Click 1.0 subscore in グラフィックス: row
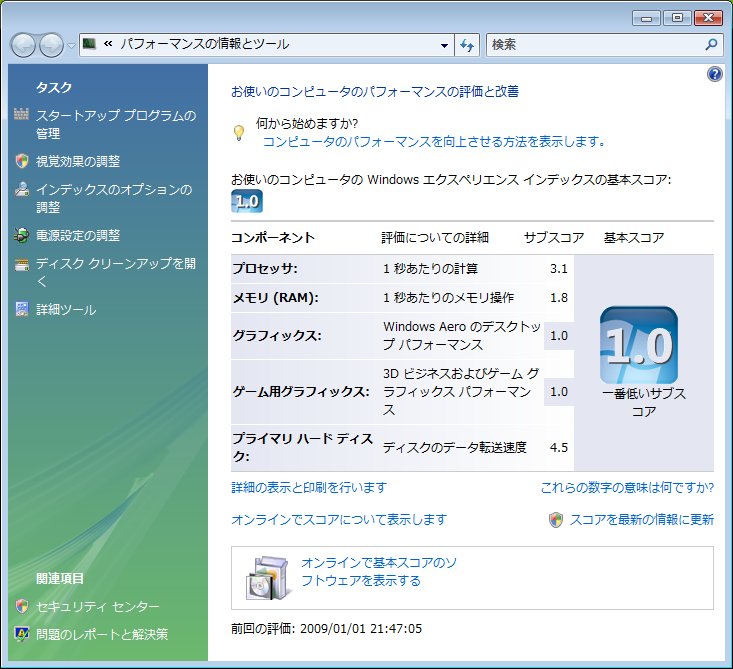This screenshot has height=669, width=733. click(x=559, y=335)
